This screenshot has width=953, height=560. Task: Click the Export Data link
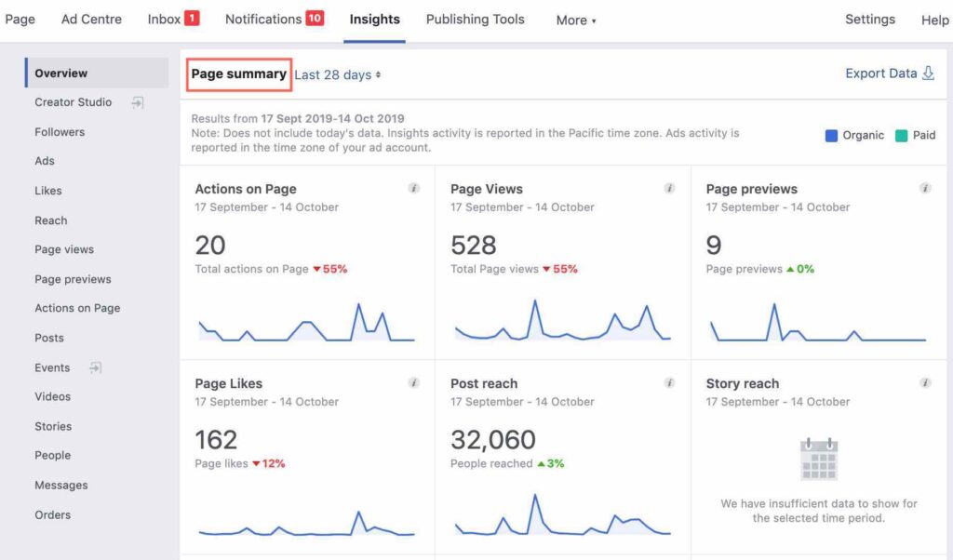(880, 73)
